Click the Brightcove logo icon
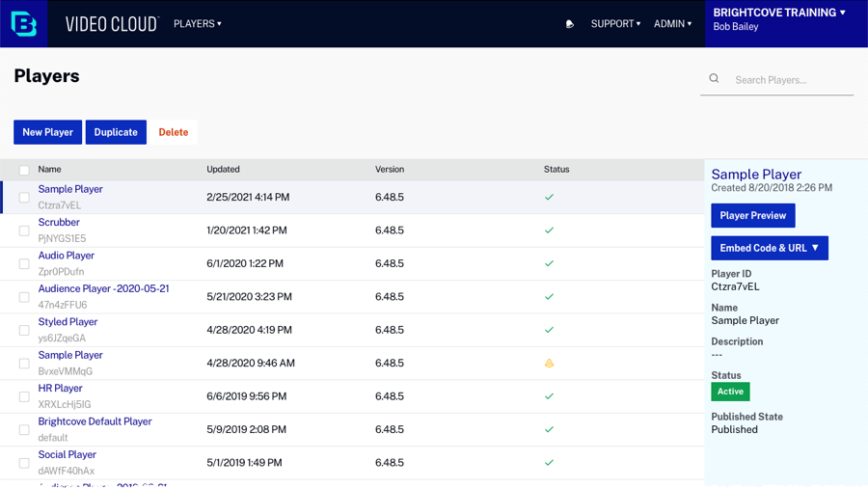868x488 pixels. click(24, 23)
